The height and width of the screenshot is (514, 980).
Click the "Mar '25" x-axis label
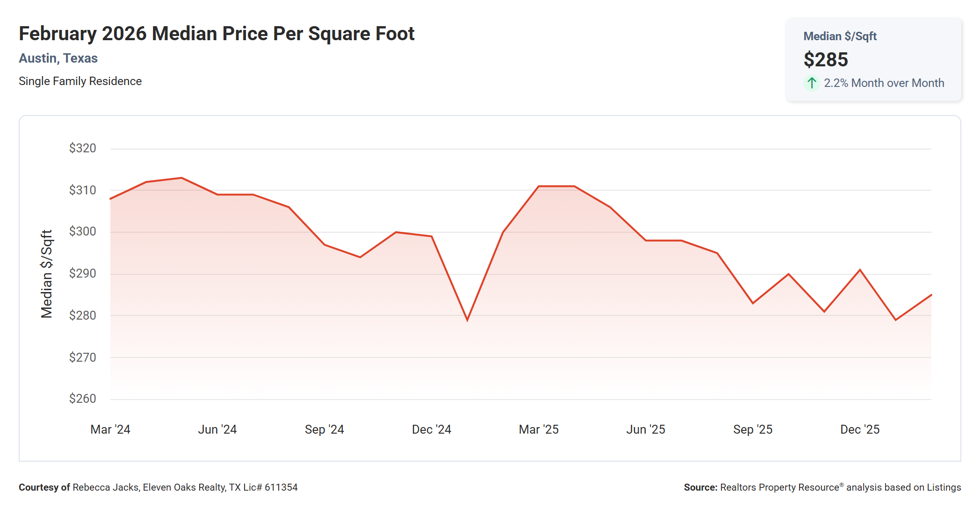pos(539,429)
